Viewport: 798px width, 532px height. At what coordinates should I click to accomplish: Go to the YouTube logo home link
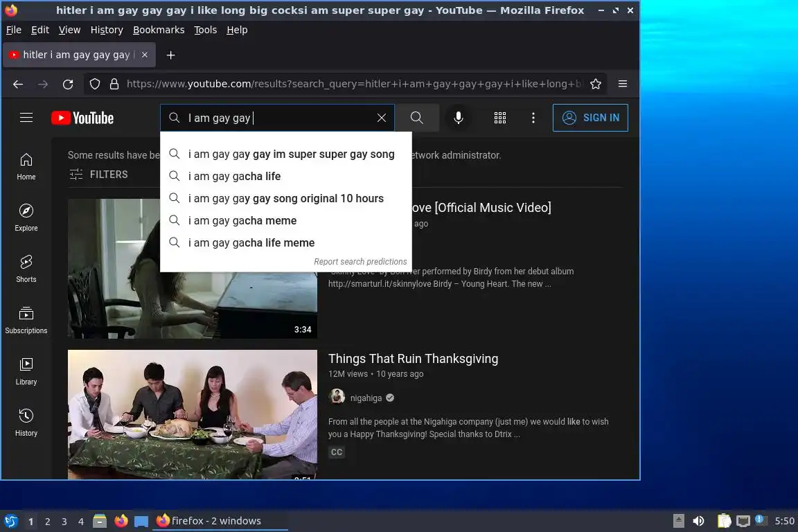coord(82,118)
